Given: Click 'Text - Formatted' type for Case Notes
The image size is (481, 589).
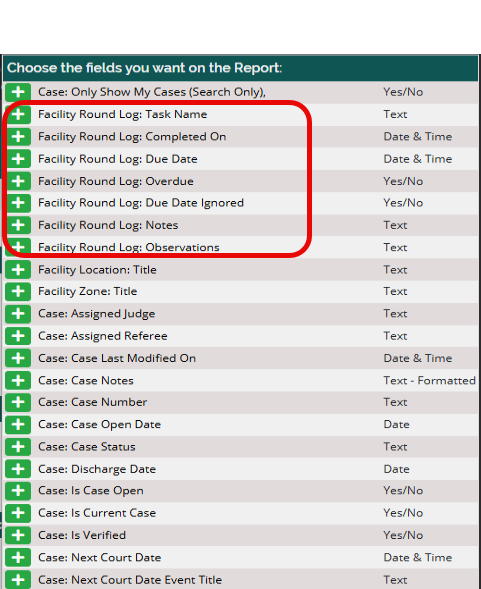Looking at the screenshot, I should [430, 381].
